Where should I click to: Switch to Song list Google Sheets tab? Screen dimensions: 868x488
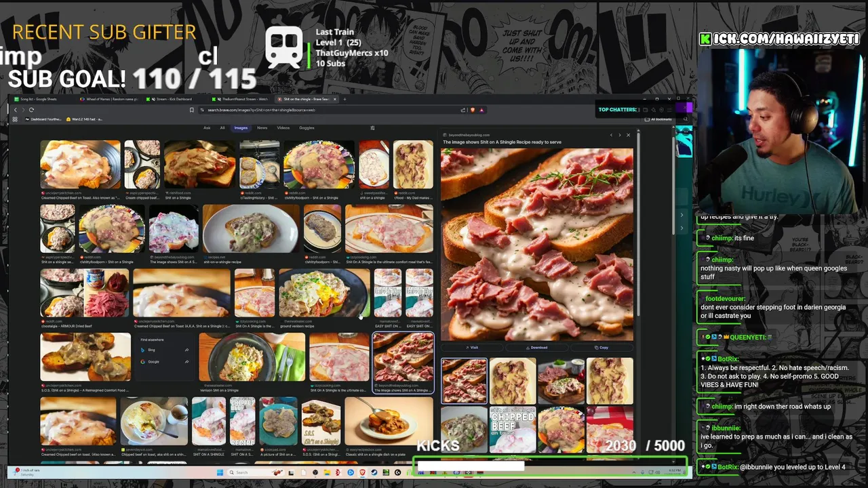[x=41, y=99]
